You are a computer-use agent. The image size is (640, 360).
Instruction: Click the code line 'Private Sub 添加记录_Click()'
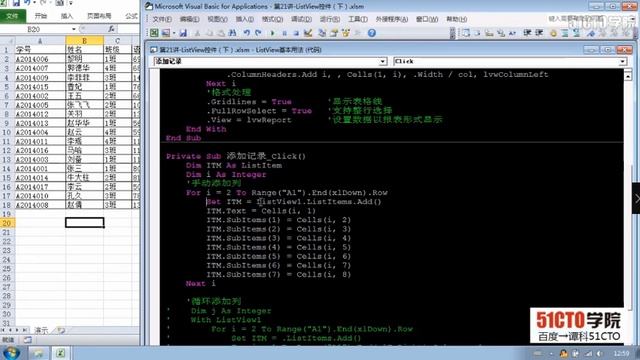[236, 156]
